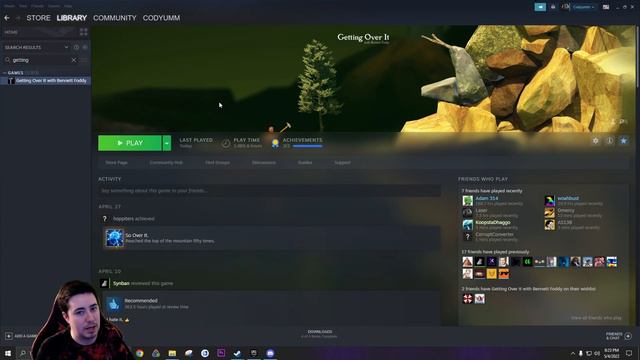Open the DOWNLOADS status at bottom
This screenshot has height=360, width=640.
(320, 334)
